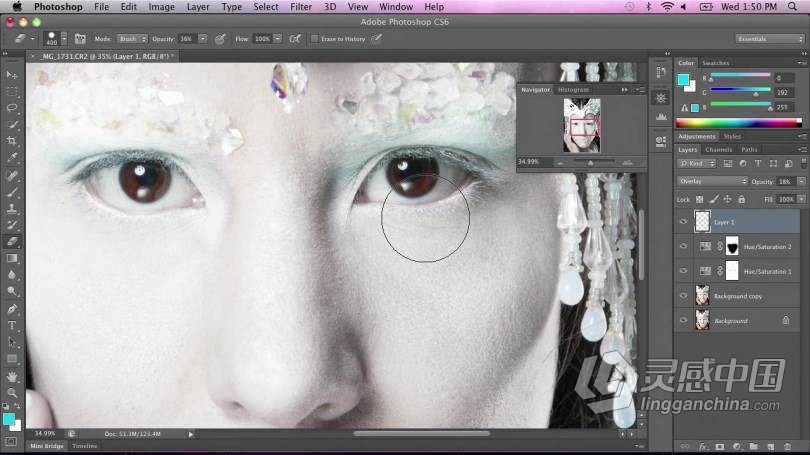Switch to the Swatches tab
The image size is (810, 455).
(715, 63)
